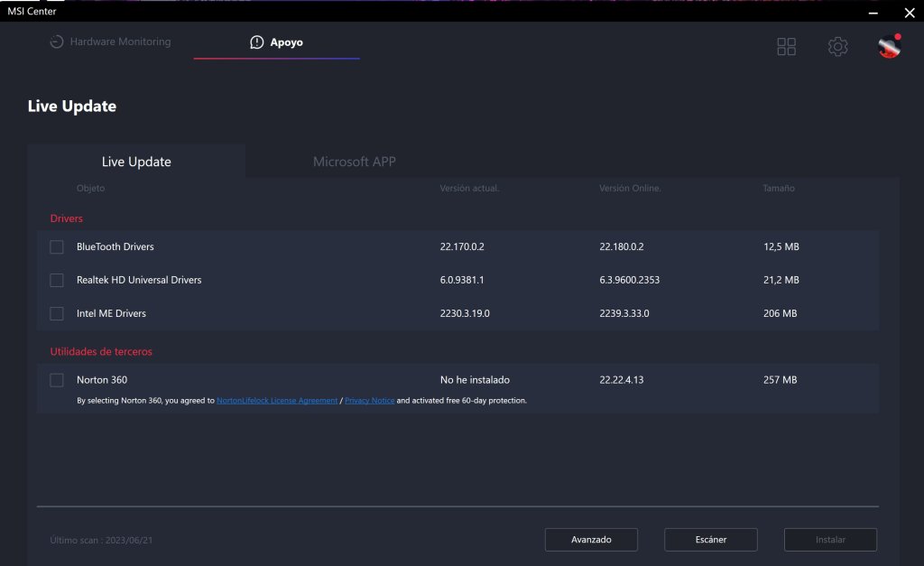Click current version 22.170.0.2
The image size is (924, 566).
click(462, 247)
